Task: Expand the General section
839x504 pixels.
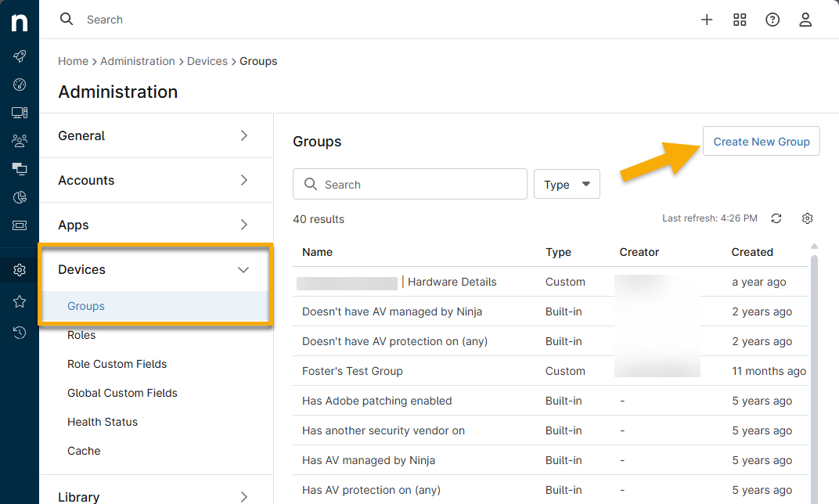Action: [x=156, y=136]
